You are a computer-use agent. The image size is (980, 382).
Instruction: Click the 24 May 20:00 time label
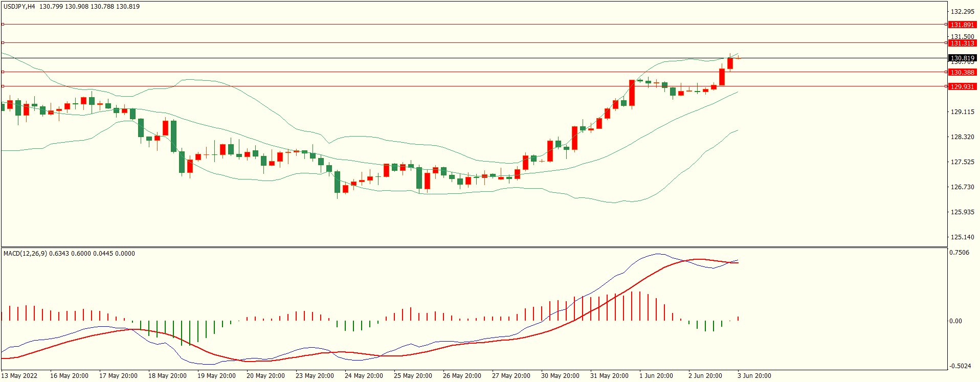(x=364, y=376)
